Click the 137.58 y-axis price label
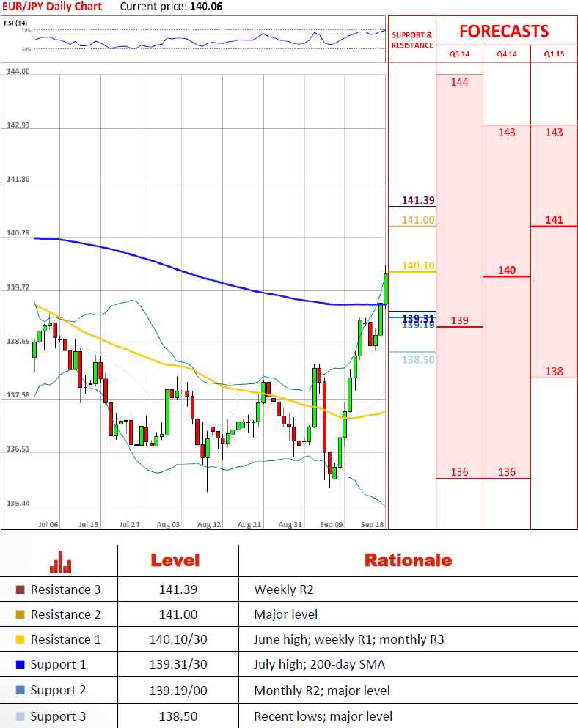The height and width of the screenshot is (728, 578). pyautogui.click(x=18, y=394)
